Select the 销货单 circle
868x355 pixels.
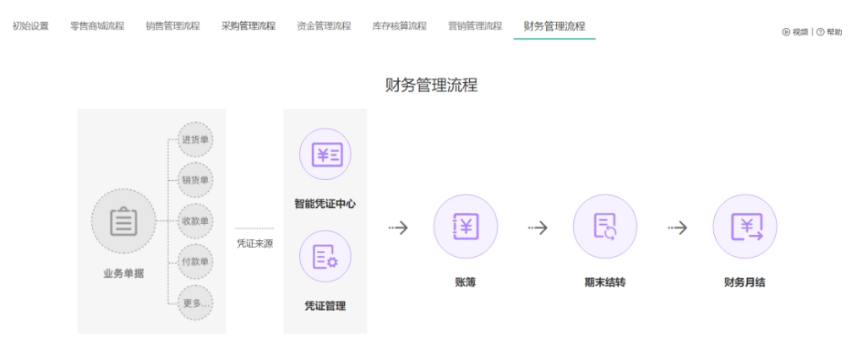195,180
